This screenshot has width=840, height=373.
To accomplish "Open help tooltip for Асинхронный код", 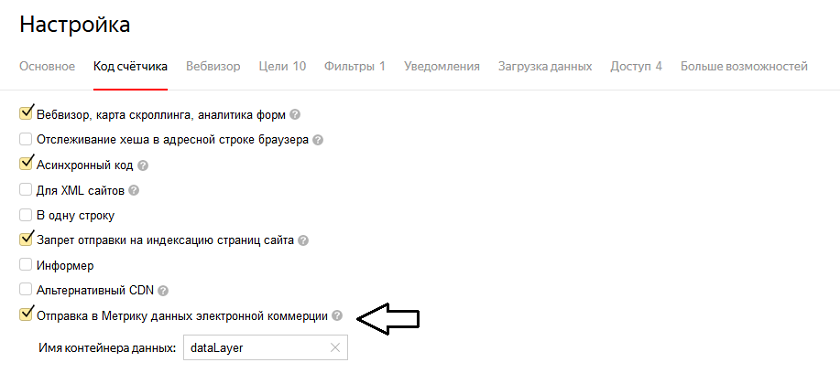I will point(142,166).
